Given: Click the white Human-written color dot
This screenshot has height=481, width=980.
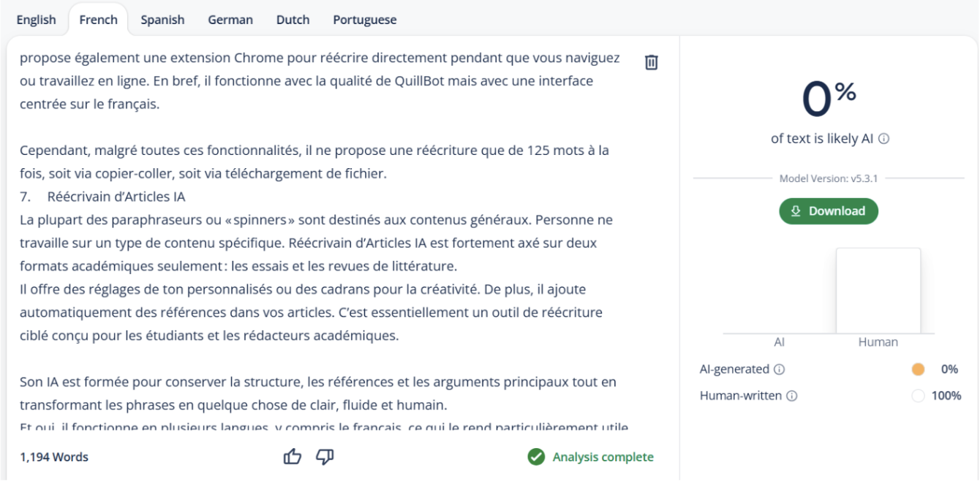Looking at the screenshot, I should (x=919, y=395).
